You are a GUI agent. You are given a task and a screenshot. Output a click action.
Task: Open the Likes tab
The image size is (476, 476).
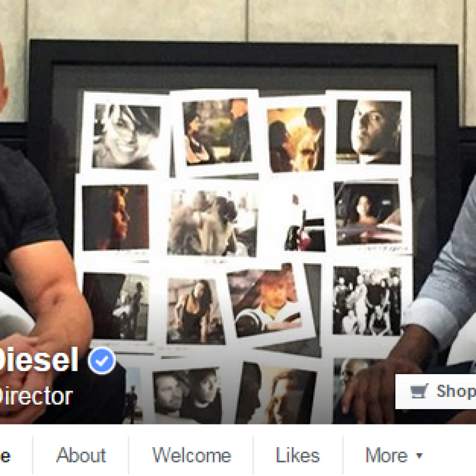pyautogui.click(x=297, y=455)
